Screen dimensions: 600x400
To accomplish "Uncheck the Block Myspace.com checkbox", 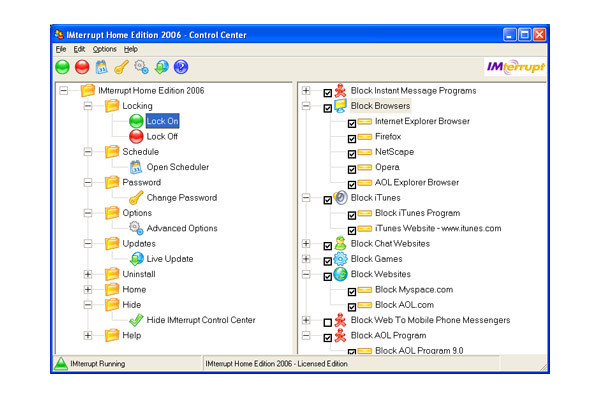I will 352,292.
